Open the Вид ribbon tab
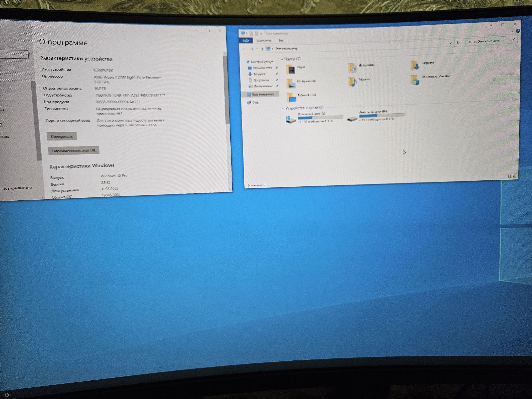 tap(281, 40)
